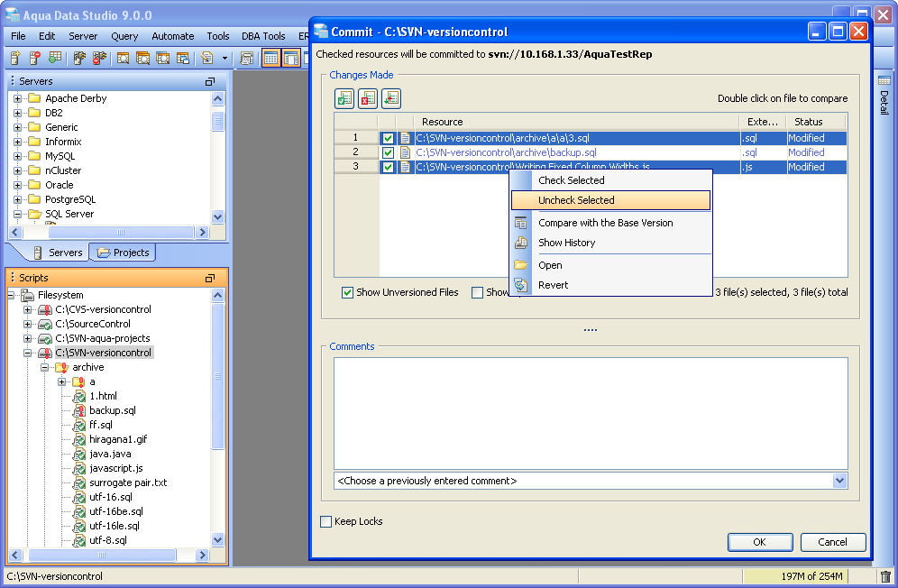Open the DBA Tools menu
The width and height of the screenshot is (898, 588).
pos(263,36)
